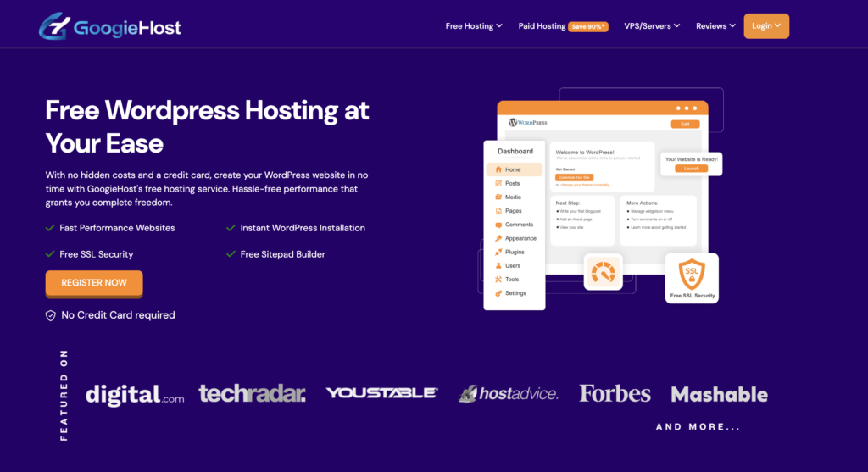Click the Forbes logo

(615, 393)
